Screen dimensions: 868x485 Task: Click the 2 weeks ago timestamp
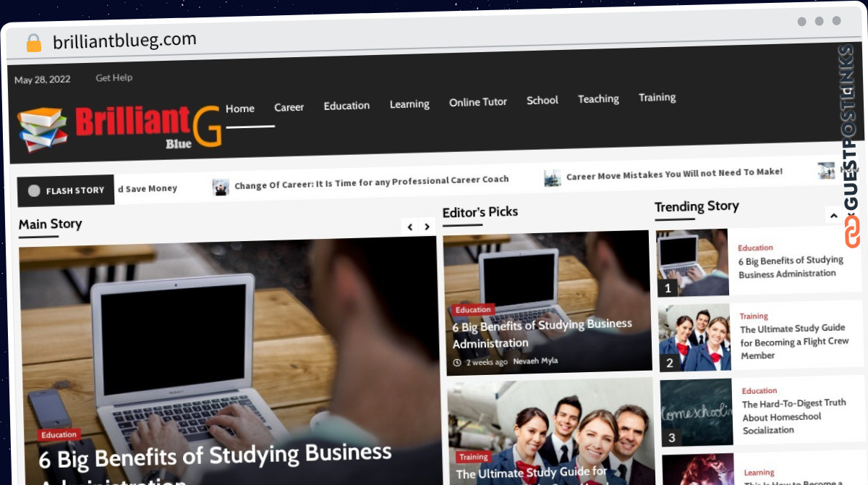pos(487,362)
